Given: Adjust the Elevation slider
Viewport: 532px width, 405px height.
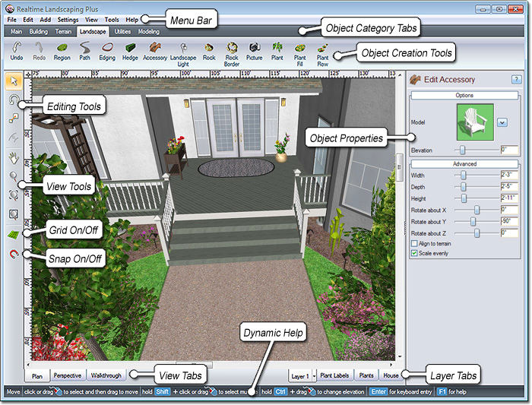Looking at the screenshot, I should point(462,150).
